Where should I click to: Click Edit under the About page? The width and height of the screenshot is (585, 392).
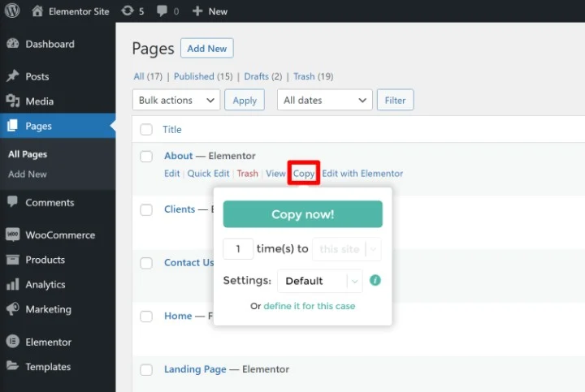172,174
